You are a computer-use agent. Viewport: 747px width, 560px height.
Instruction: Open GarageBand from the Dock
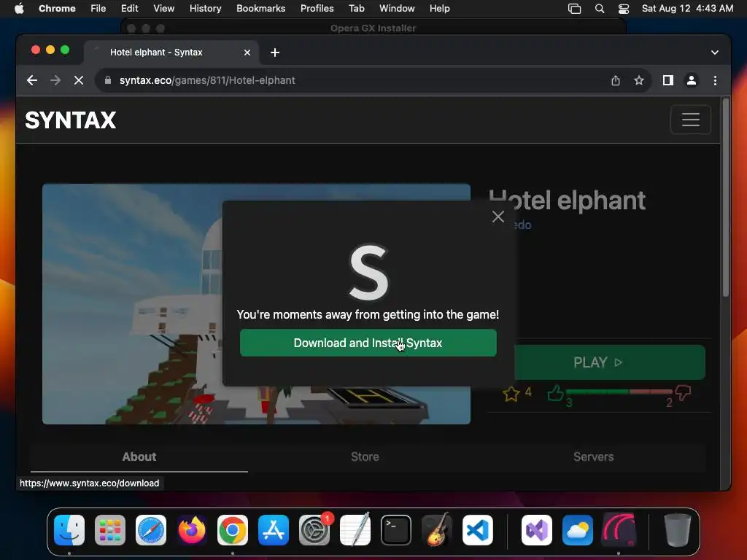pyautogui.click(x=437, y=530)
